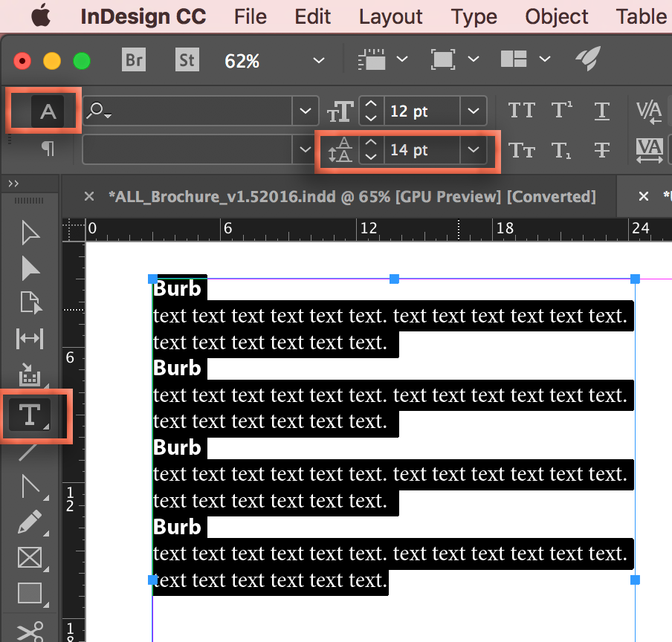Toggle All Caps formatting

pyautogui.click(x=522, y=109)
